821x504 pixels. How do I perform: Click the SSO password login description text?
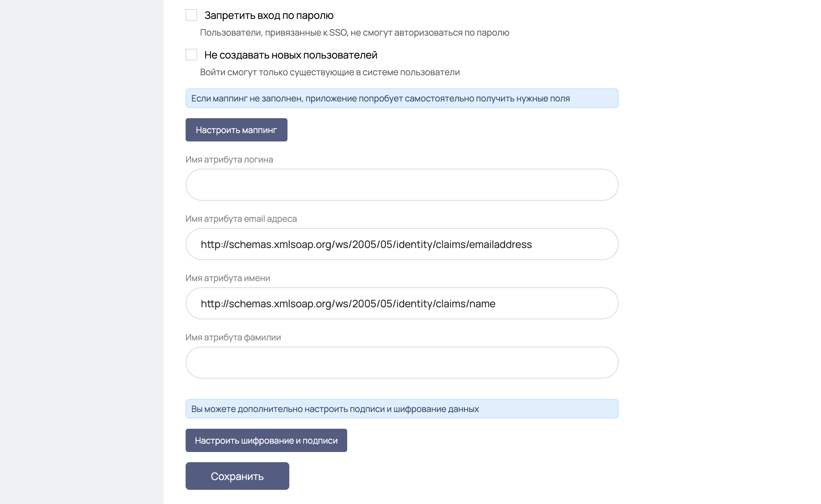pos(354,33)
